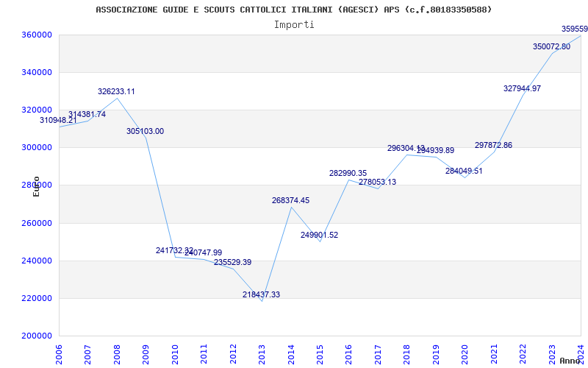Click the data label 278053.13
The height and width of the screenshot is (368, 588).
point(377,182)
